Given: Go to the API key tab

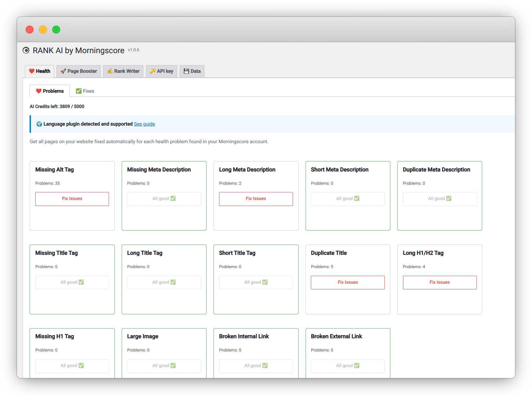Looking at the screenshot, I should click(162, 71).
